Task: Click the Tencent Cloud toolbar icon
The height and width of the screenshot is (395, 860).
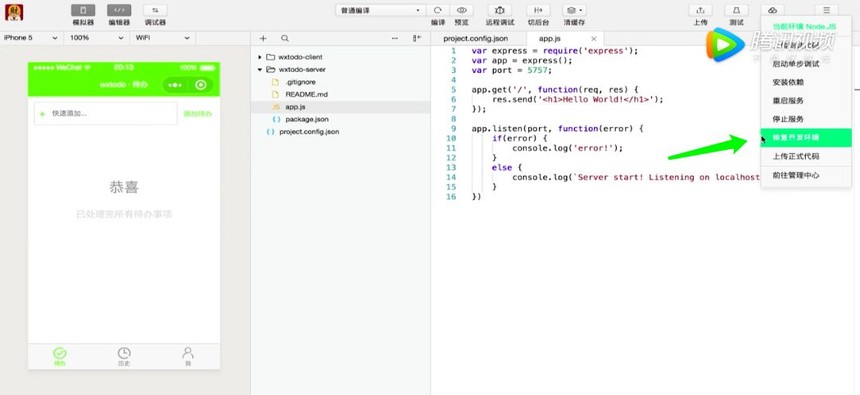Action: [x=772, y=10]
